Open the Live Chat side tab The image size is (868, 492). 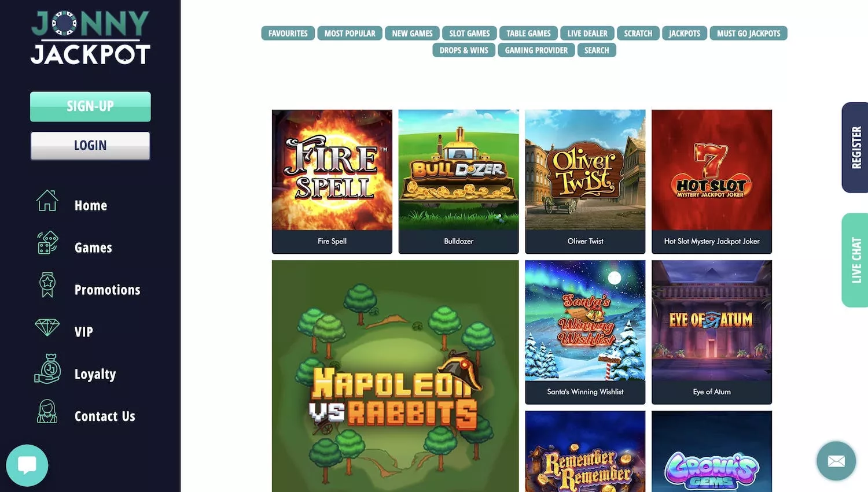click(855, 260)
